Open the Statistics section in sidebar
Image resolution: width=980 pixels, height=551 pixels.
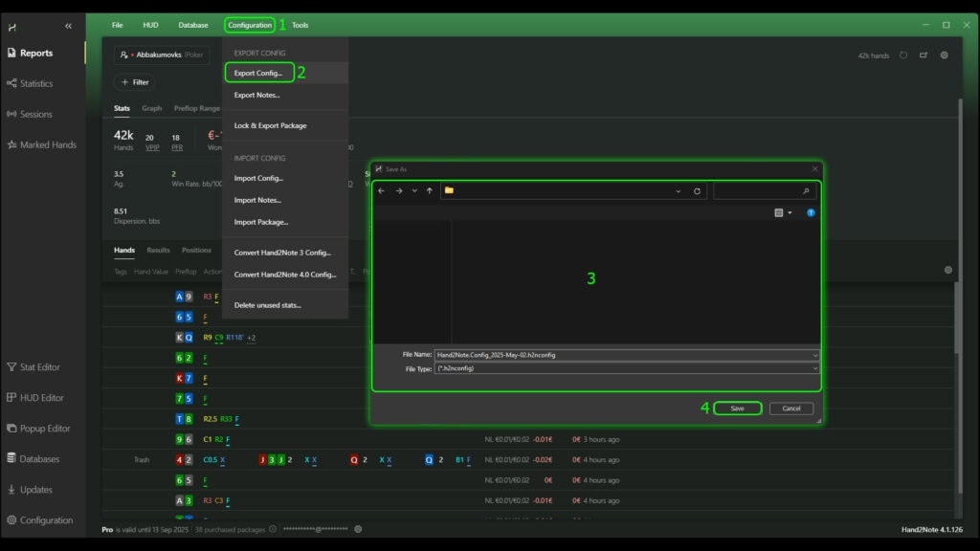(35, 84)
